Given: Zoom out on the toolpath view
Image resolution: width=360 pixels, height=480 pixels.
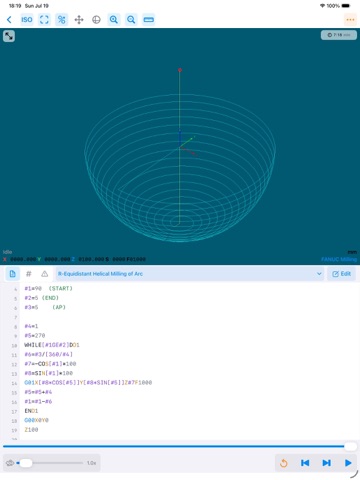Looking at the screenshot, I should click(131, 20).
